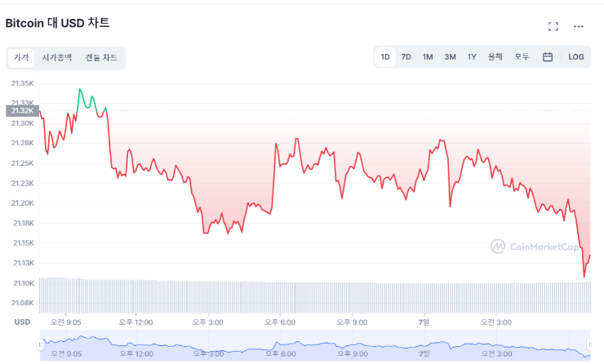Open the chart in fullscreen mode
Screen dimensions: 604x364
tap(553, 26)
